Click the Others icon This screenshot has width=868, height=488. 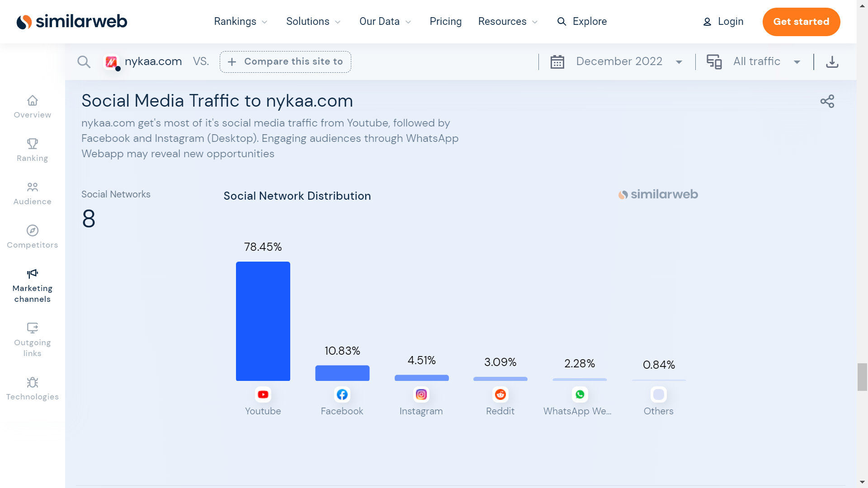659,394
